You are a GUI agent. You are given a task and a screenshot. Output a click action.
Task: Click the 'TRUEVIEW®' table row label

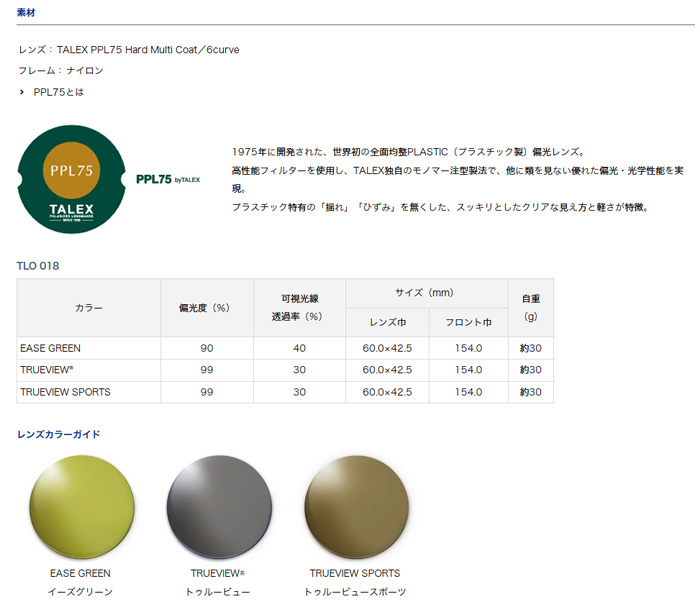coord(46,370)
